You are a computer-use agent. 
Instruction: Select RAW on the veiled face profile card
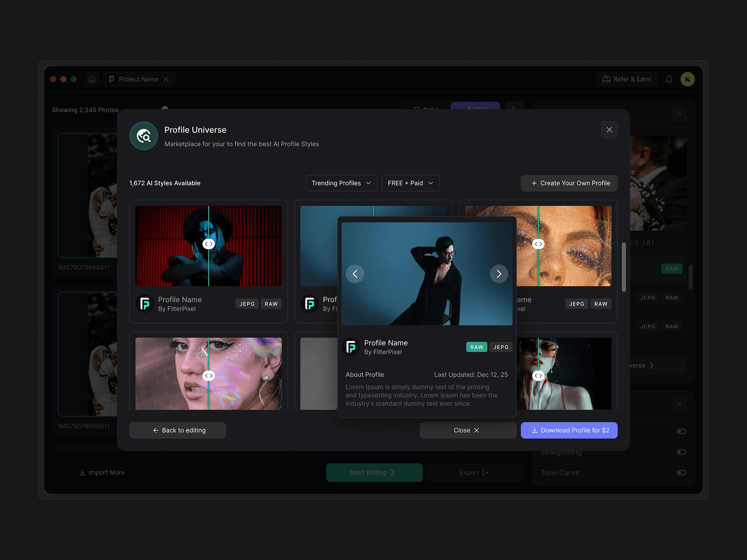pos(601,304)
